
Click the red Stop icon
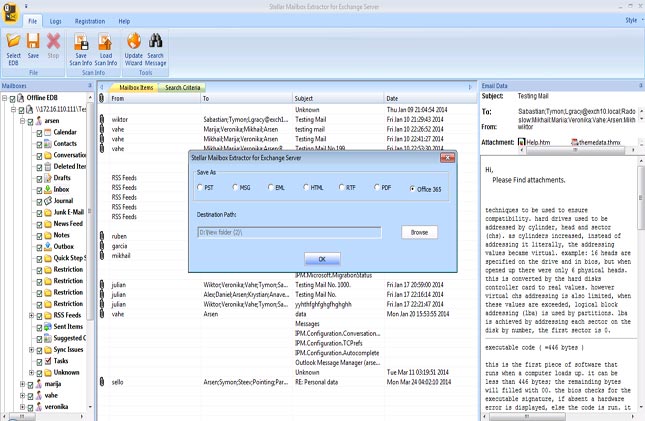[53, 41]
